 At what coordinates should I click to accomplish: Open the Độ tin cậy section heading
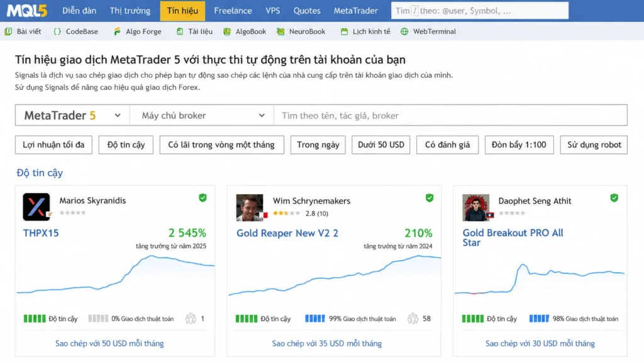point(40,173)
